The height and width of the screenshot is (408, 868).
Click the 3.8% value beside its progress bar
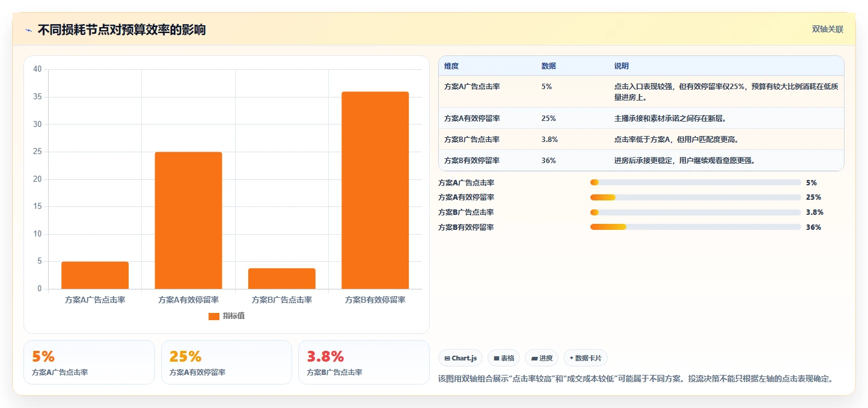(815, 212)
